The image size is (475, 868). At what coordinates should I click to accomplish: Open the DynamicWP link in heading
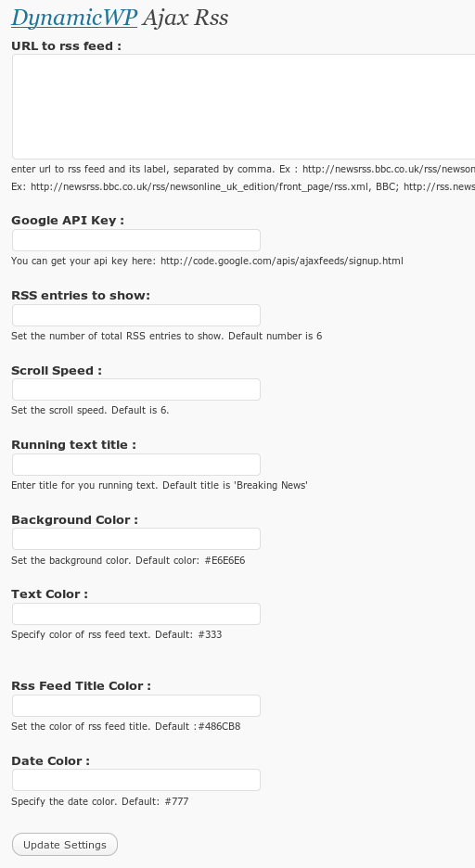pyautogui.click(x=74, y=18)
